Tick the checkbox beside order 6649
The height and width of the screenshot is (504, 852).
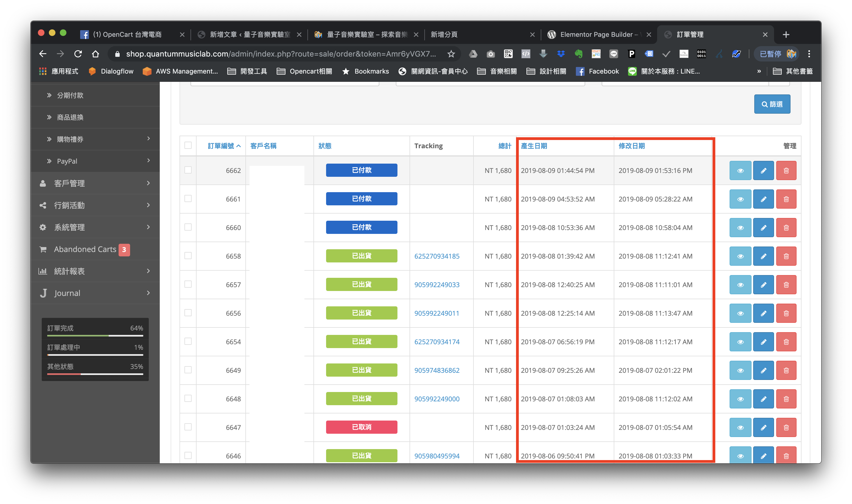188,369
